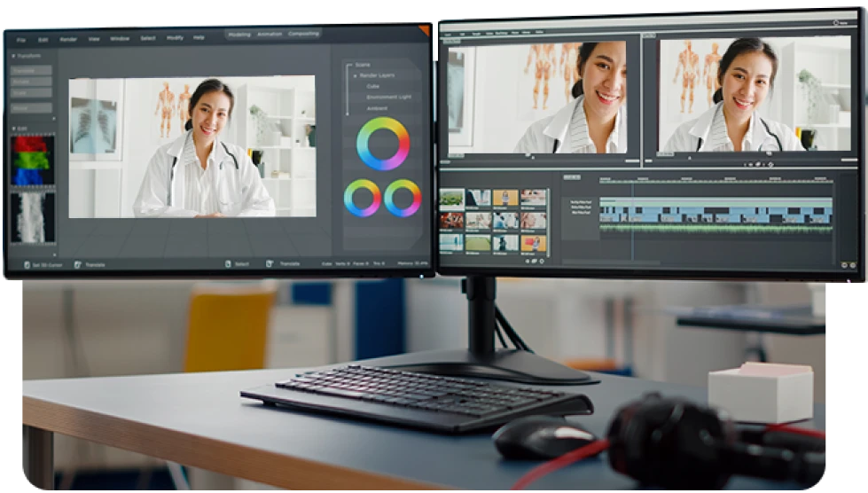Collapse the Transform panel section
This screenshot has height=493, width=868.
[13, 56]
